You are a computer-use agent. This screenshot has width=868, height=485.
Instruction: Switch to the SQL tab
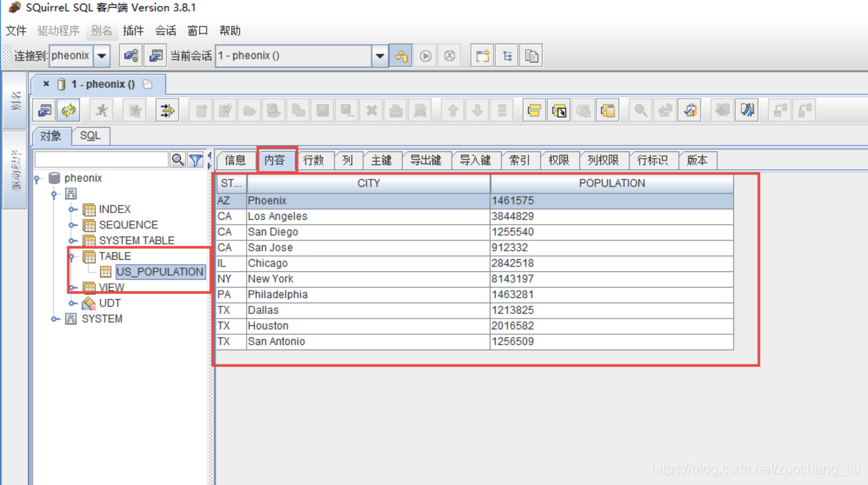point(90,136)
